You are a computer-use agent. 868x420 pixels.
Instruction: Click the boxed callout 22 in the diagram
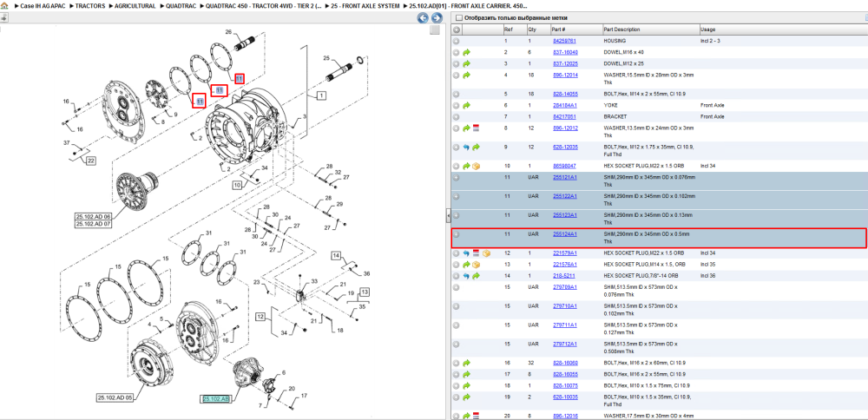coord(90,161)
